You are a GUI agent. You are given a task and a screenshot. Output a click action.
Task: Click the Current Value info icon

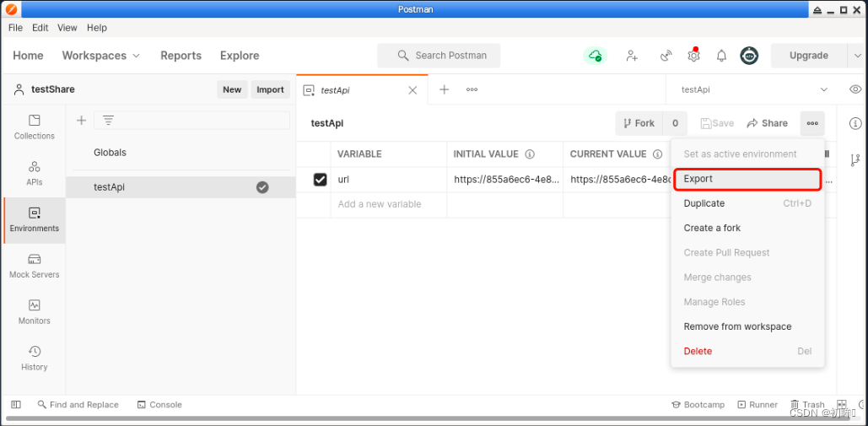pyautogui.click(x=658, y=154)
